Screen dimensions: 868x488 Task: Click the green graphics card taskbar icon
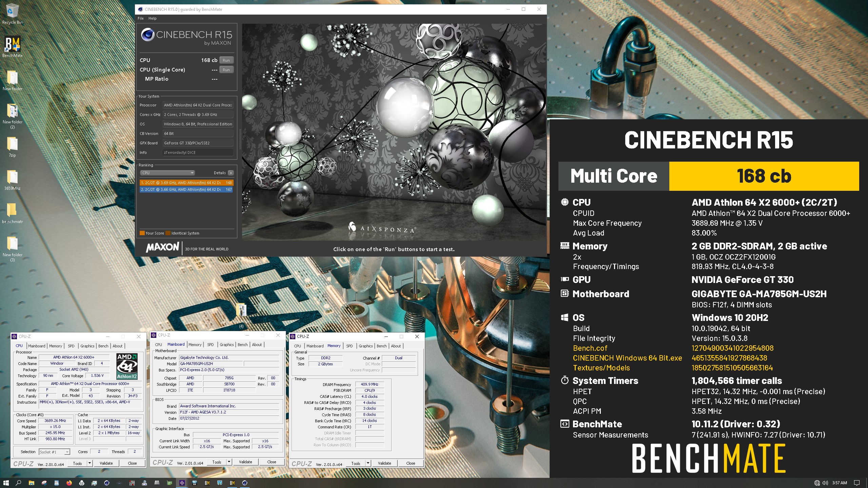[x=170, y=483]
